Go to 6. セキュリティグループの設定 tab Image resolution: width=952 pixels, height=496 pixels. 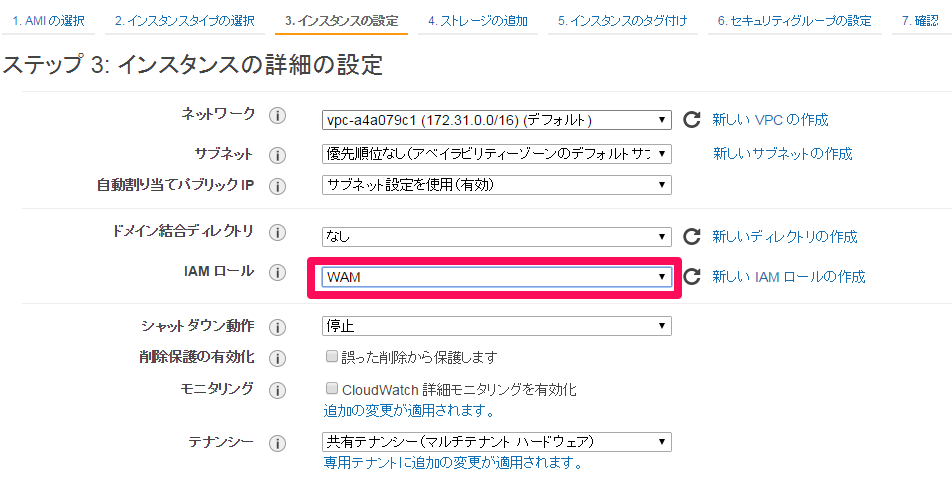(795, 21)
